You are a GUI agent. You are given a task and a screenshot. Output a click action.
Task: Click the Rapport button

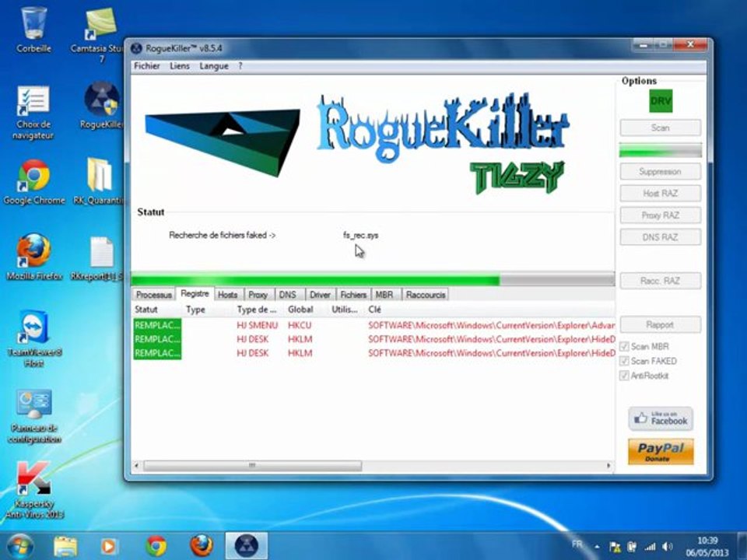[661, 325]
